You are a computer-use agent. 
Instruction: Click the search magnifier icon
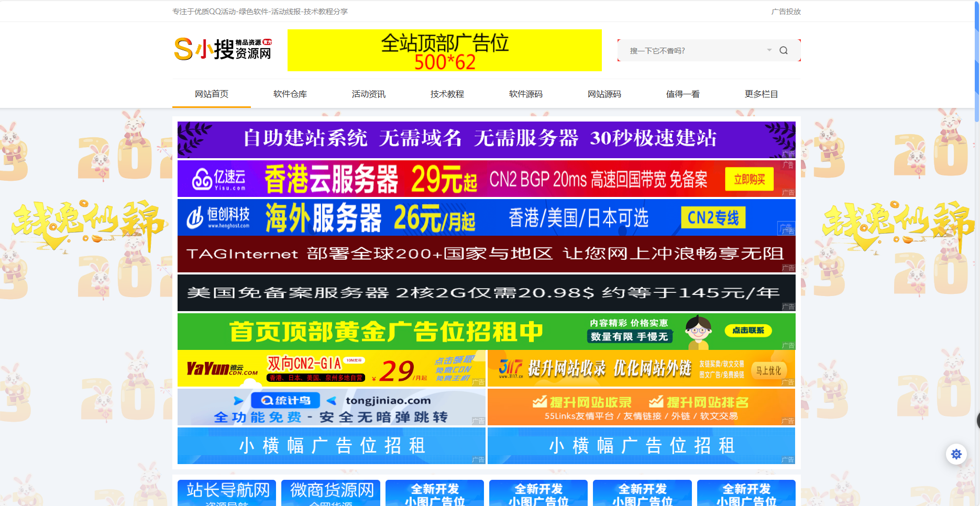click(784, 50)
